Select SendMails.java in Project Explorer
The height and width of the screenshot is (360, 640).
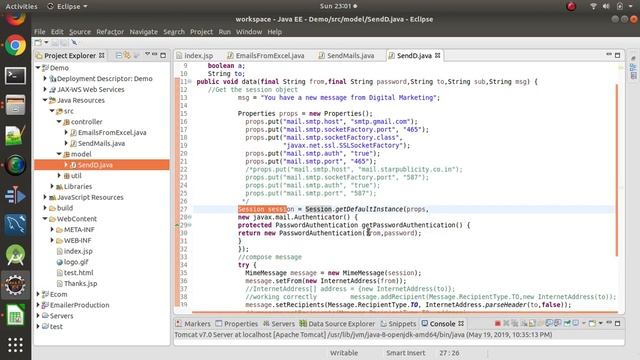[101, 143]
